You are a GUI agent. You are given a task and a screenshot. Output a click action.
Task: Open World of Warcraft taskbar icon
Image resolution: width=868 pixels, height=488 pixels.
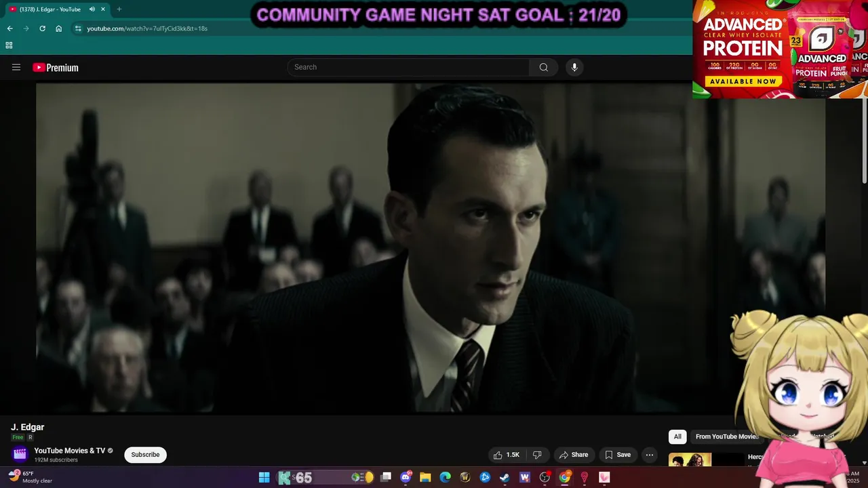click(x=465, y=478)
